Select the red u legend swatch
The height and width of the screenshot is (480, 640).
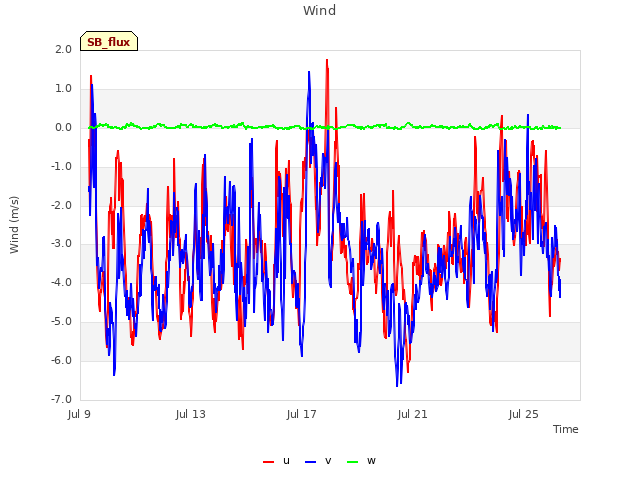point(268,462)
